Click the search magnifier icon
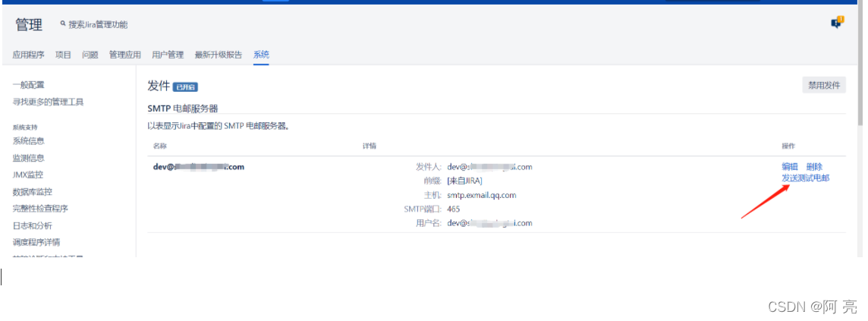This screenshot has width=868, height=321. coord(63,24)
